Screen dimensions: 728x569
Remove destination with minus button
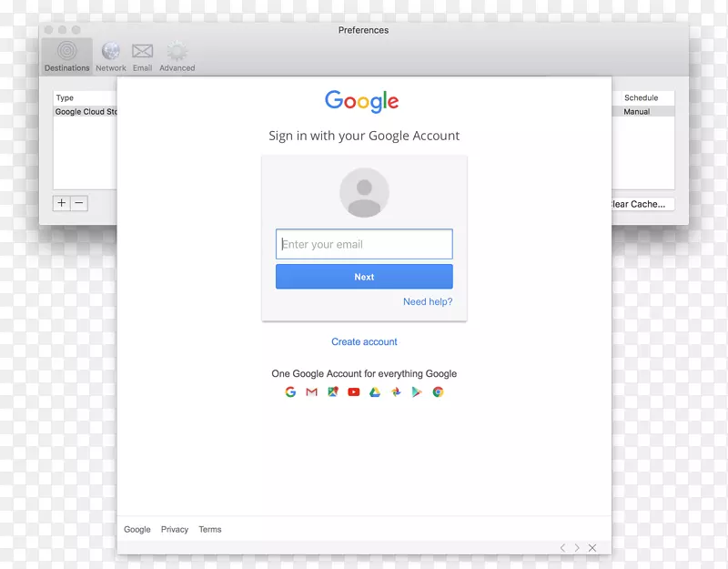[79, 203]
